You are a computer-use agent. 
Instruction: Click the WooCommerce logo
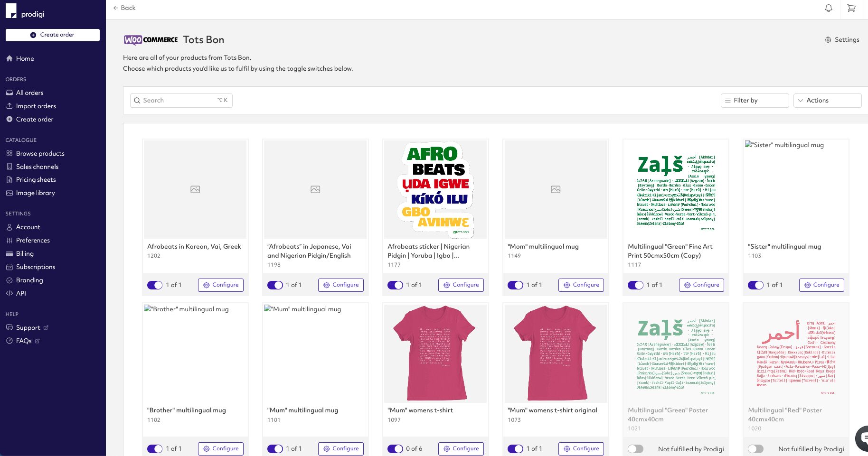(151, 40)
